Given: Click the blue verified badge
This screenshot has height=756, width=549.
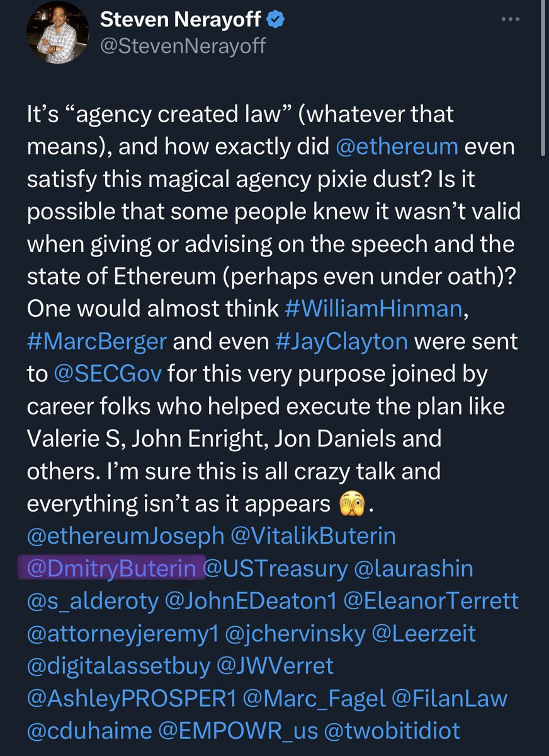Looking at the screenshot, I should click(275, 20).
